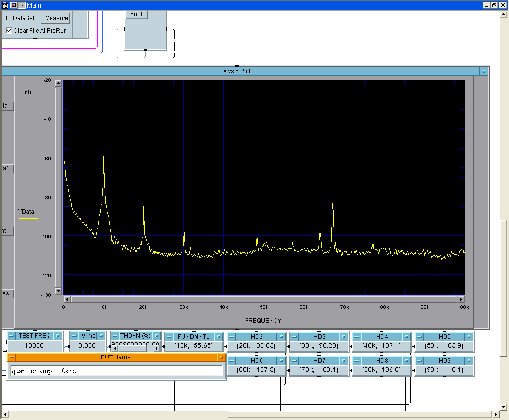Minimize the DUT Name object
This screenshot has height=420, width=509.
click(x=12, y=357)
